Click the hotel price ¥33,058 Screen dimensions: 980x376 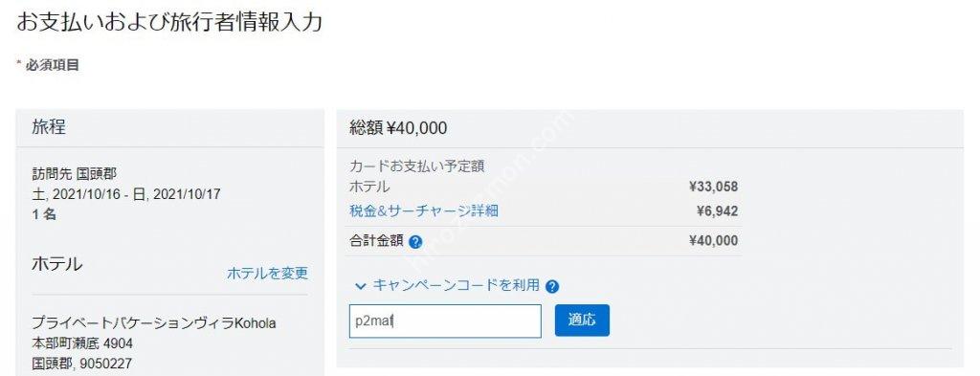[x=713, y=187]
